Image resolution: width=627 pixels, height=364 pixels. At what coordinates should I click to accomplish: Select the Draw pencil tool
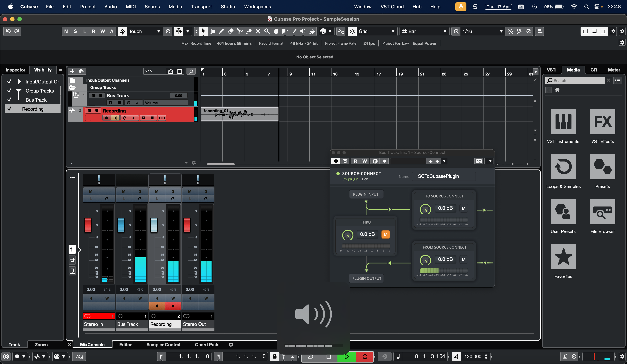[x=222, y=31]
